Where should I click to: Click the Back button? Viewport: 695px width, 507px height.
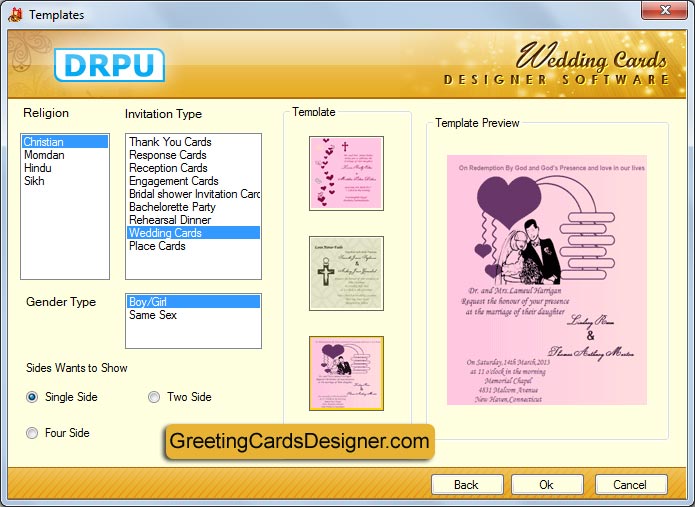(467, 484)
